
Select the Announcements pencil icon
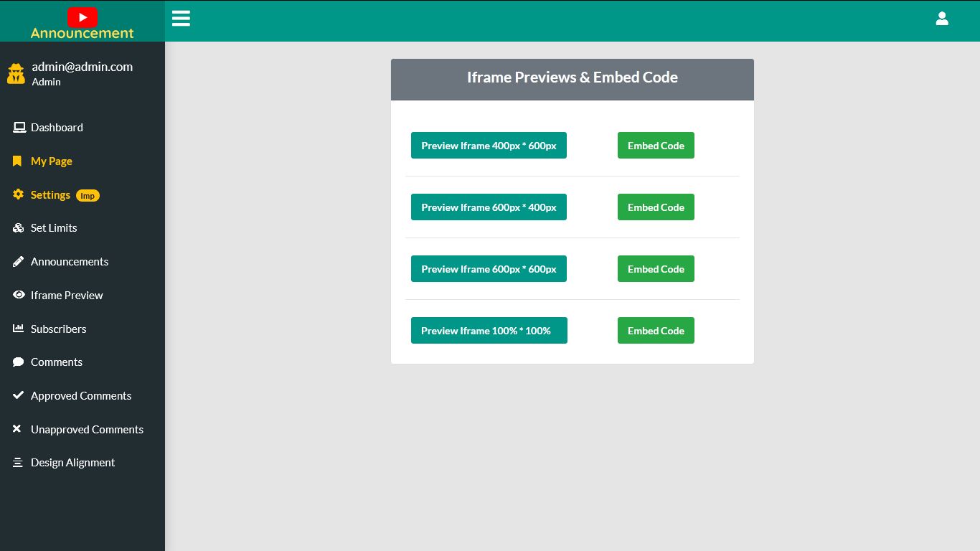[18, 261]
